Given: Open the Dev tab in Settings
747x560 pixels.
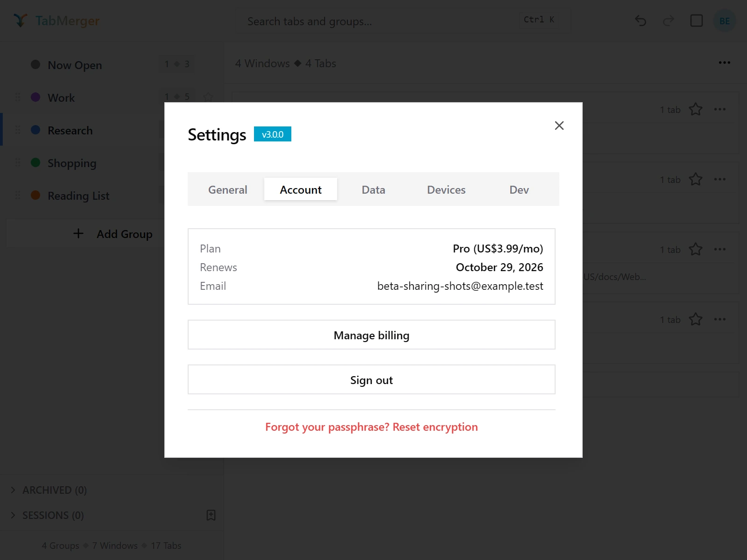Looking at the screenshot, I should 519,189.
